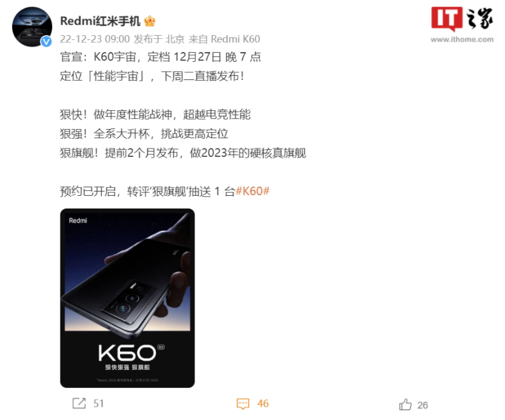Click the repost share arrow icon
The width and height of the screenshot is (505, 420).
pyautogui.click(x=79, y=403)
